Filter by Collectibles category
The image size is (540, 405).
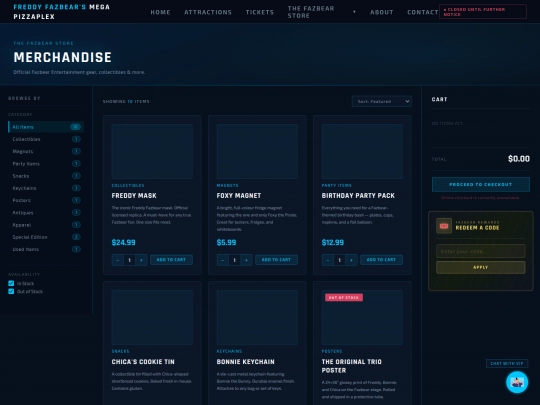point(46,139)
